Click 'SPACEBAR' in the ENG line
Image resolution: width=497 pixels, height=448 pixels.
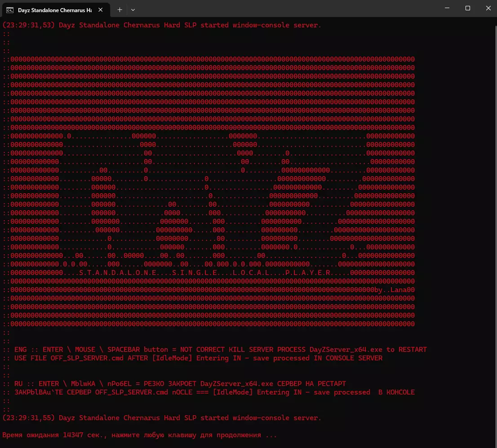124,350
